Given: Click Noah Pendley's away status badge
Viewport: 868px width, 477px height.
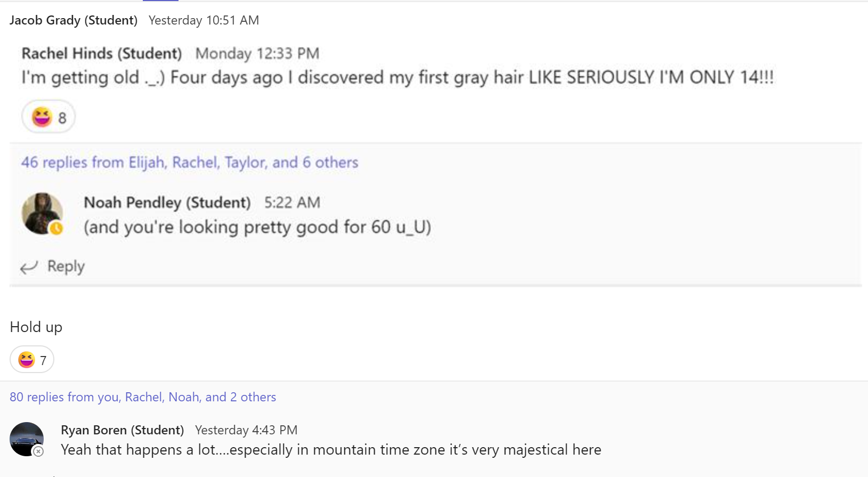Looking at the screenshot, I should [56, 229].
